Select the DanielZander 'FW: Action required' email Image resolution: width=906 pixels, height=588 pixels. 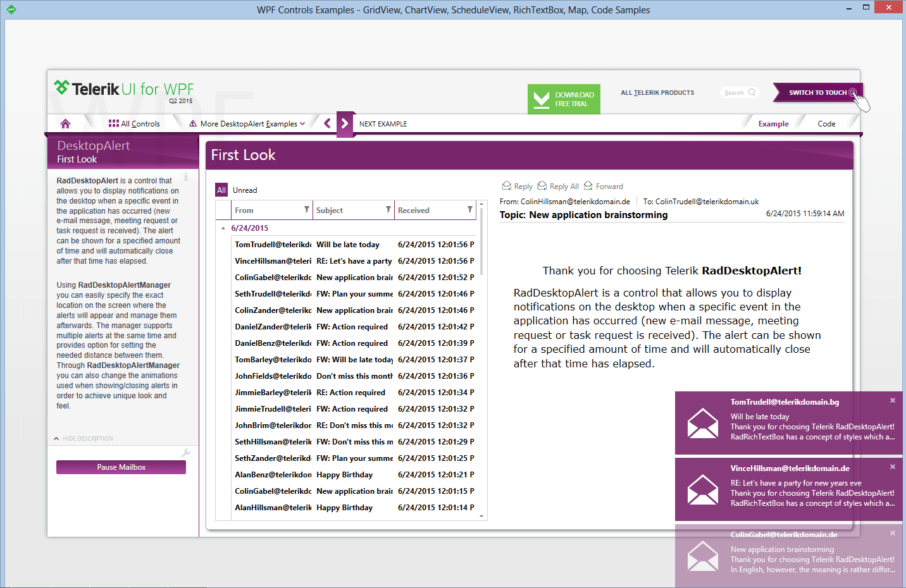(x=354, y=327)
